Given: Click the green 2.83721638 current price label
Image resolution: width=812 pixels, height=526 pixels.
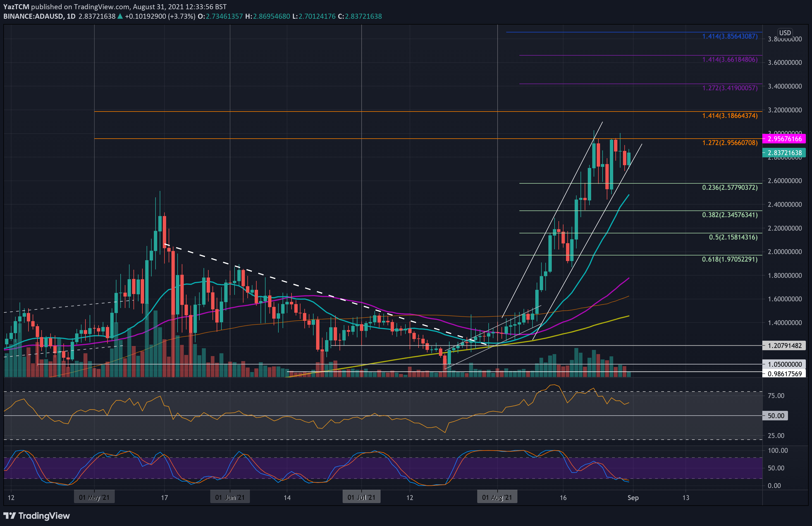Looking at the screenshot, I should tap(784, 153).
